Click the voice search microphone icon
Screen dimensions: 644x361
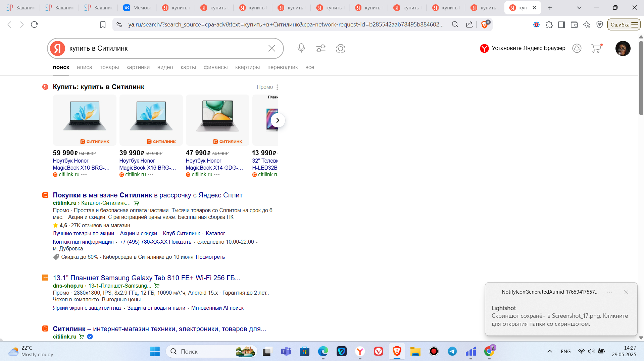301,48
